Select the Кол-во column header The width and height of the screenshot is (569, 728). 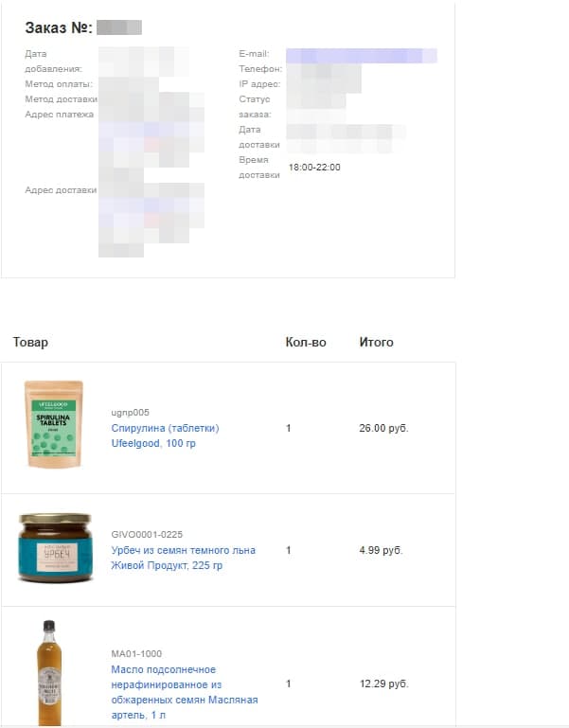(x=306, y=342)
